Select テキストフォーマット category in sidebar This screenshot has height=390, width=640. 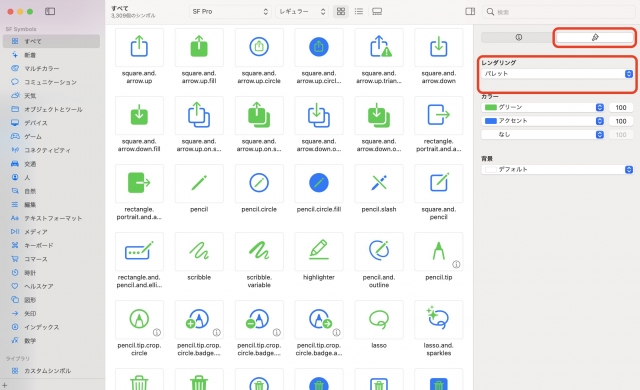click(51, 218)
